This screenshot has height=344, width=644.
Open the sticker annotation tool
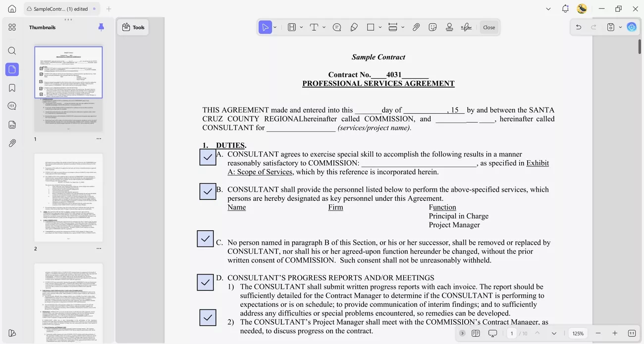(432, 27)
